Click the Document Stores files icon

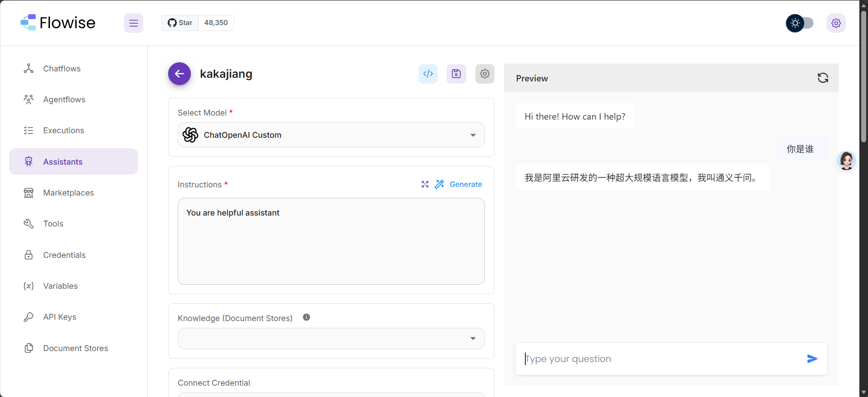[x=29, y=348]
